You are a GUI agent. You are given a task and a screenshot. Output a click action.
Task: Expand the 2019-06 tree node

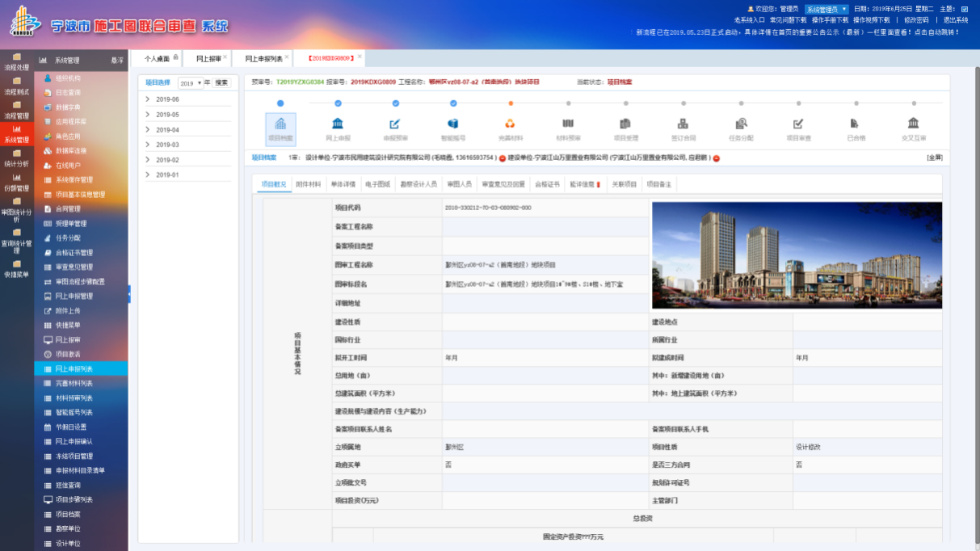[x=148, y=99]
